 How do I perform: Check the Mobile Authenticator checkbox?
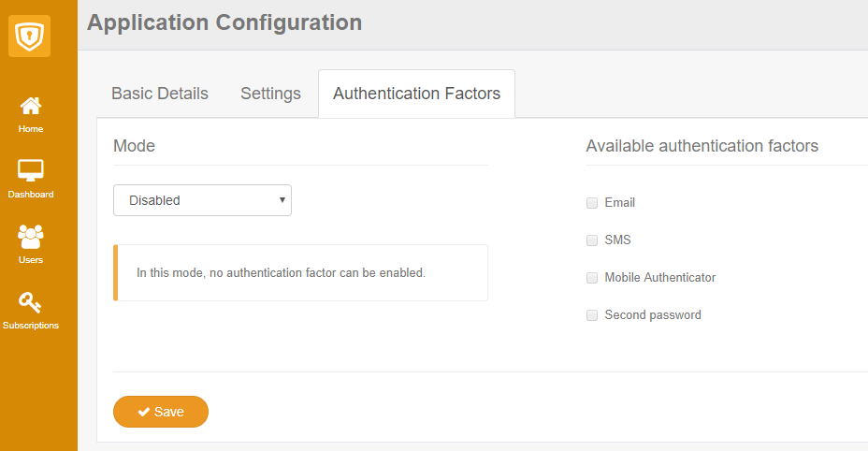coord(592,278)
